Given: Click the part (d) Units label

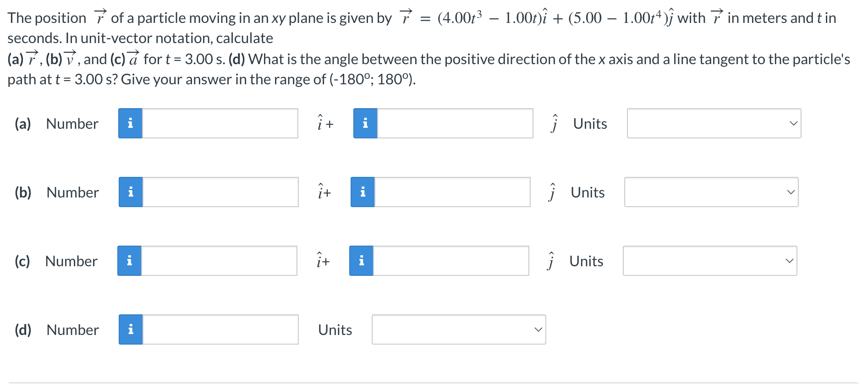Looking at the screenshot, I should (x=335, y=330).
